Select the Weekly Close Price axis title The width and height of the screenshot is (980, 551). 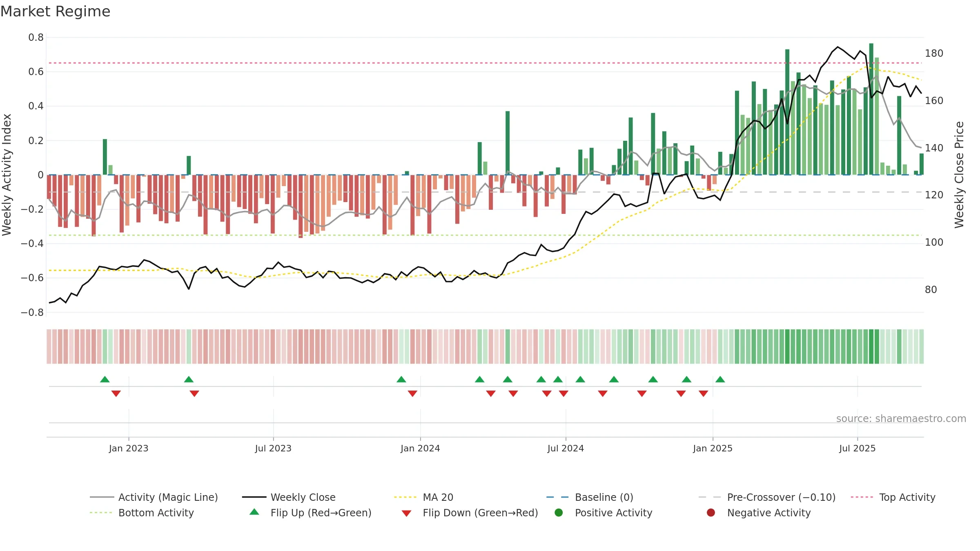point(959,175)
